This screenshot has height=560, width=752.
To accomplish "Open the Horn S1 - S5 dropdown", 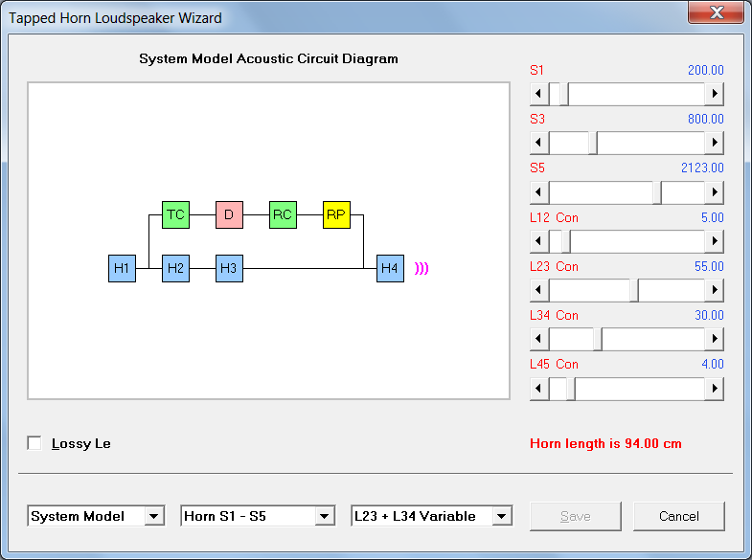I will click(x=258, y=516).
